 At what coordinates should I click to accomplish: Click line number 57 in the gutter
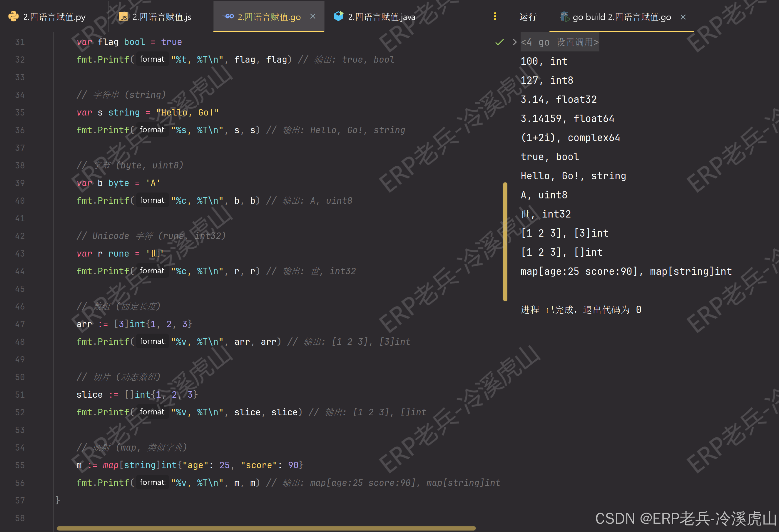tap(20, 501)
